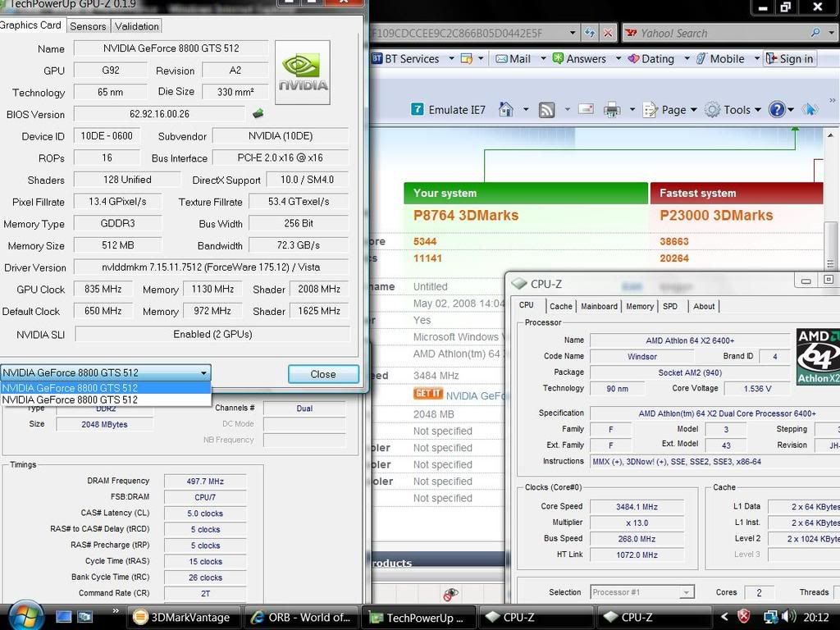Open the Home icon in browser command bar
Viewport: 840px width, 630px height.
(505, 110)
